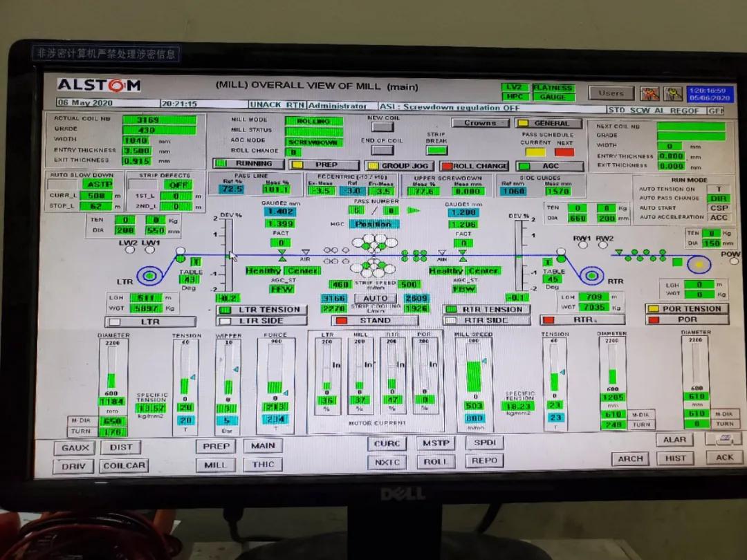Click the AUTO strip cooling button
The height and width of the screenshot is (560, 747).
tap(376, 298)
